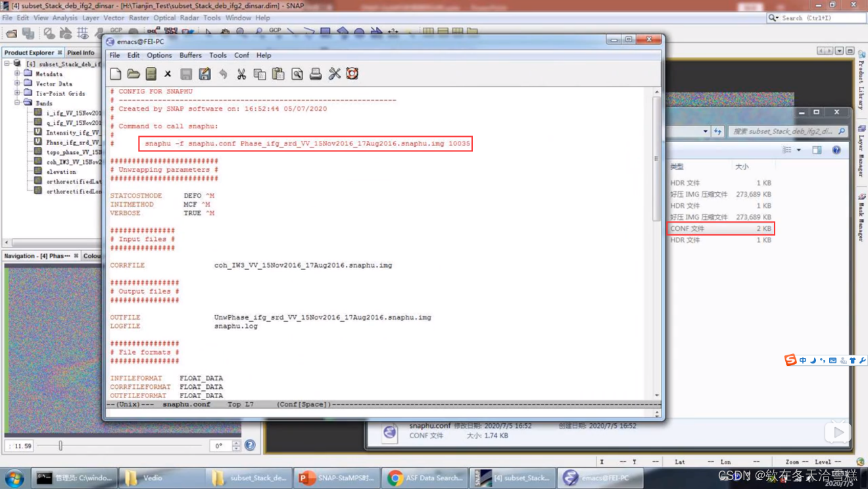Switch to the Pixel Info tab
The height and width of the screenshot is (489, 868).
pyautogui.click(x=81, y=53)
